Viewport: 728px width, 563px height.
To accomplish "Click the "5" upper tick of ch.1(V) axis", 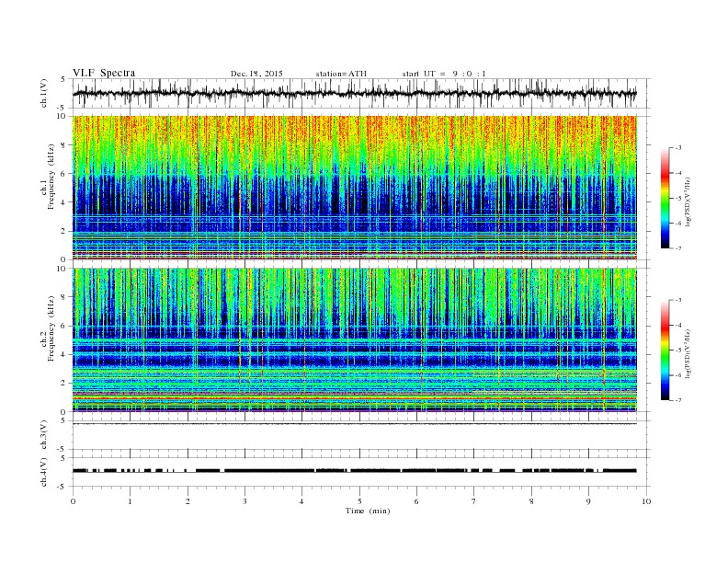I will coord(63,79).
